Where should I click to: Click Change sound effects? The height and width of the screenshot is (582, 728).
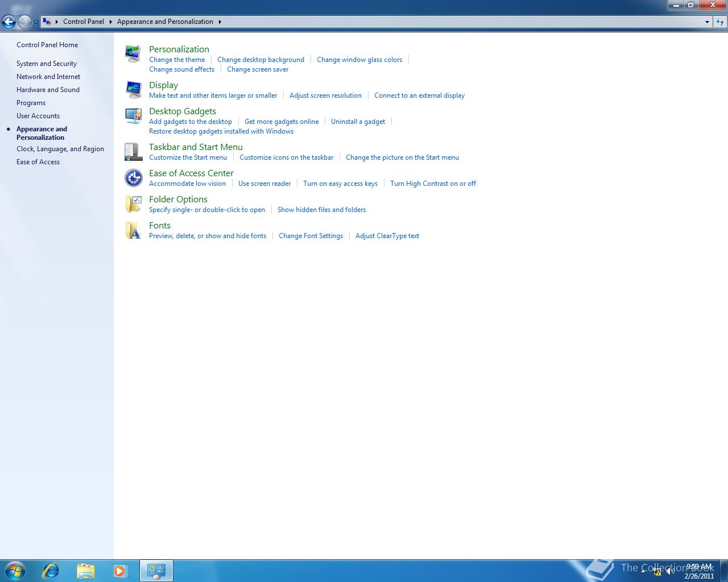(181, 69)
